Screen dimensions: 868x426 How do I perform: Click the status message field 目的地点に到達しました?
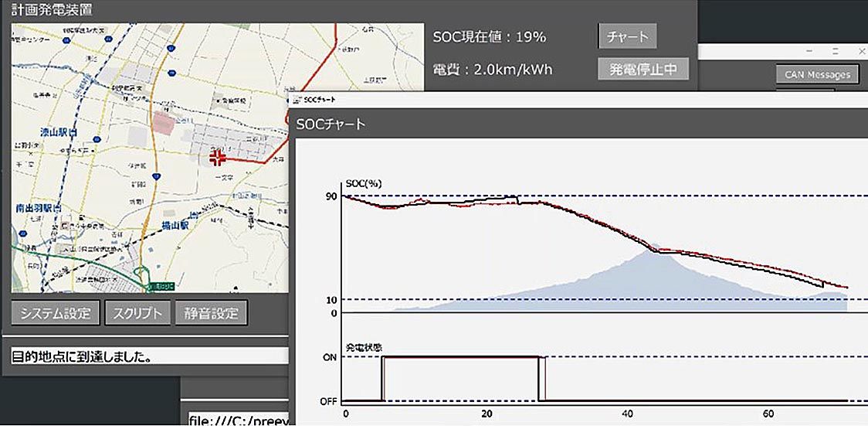(x=147, y=357)
